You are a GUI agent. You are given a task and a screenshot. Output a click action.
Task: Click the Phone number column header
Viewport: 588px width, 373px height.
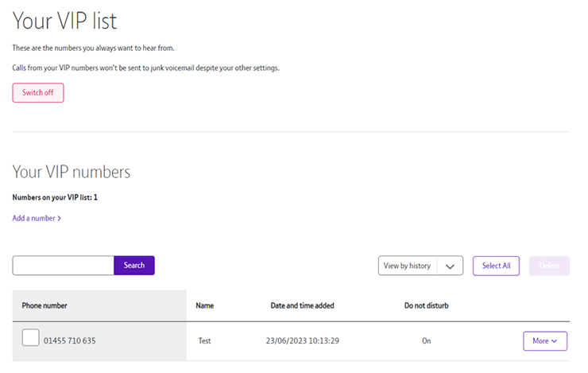point(44,305)
